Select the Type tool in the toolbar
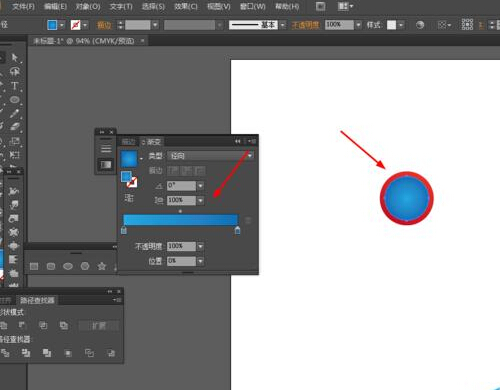The height and width of the screenshot is (390, 500). [15, 86]
